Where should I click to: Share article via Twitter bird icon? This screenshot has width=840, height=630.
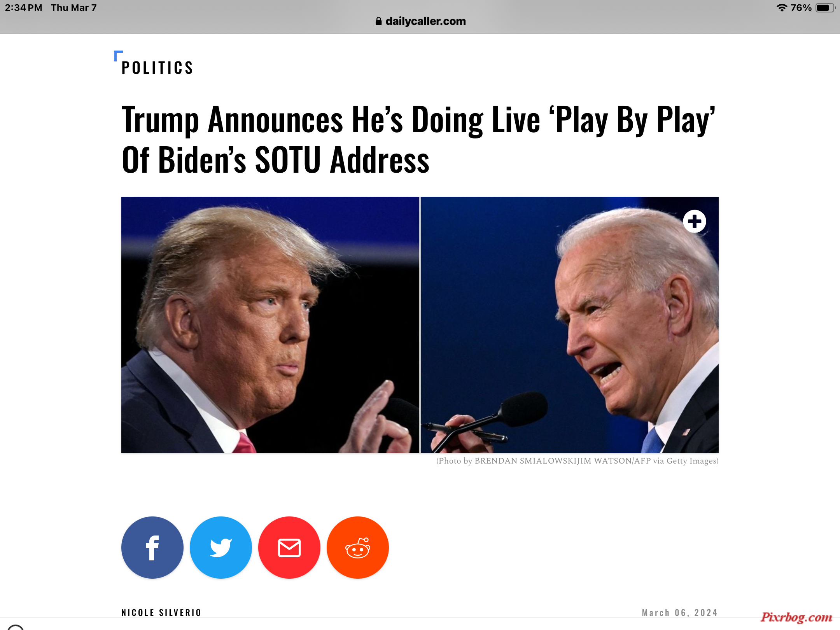click(220, 548)
